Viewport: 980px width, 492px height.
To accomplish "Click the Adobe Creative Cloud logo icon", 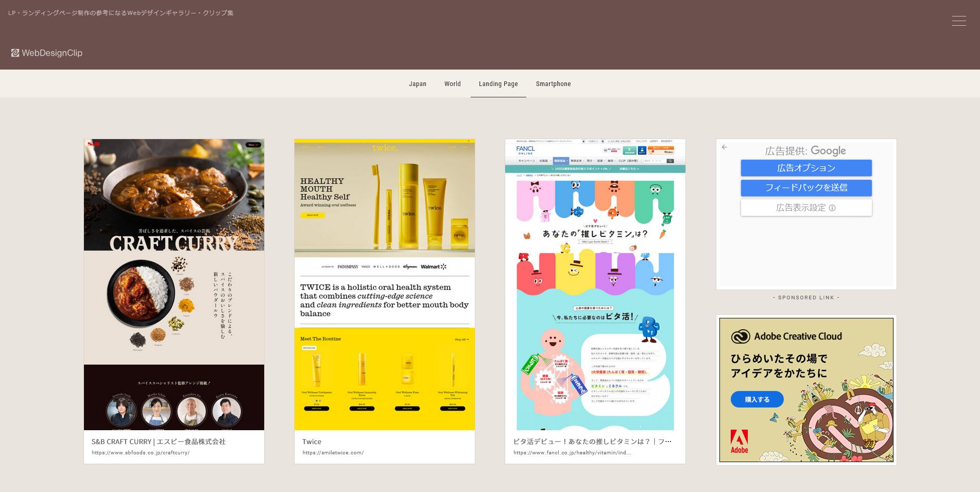I will [x=741, y=336].
